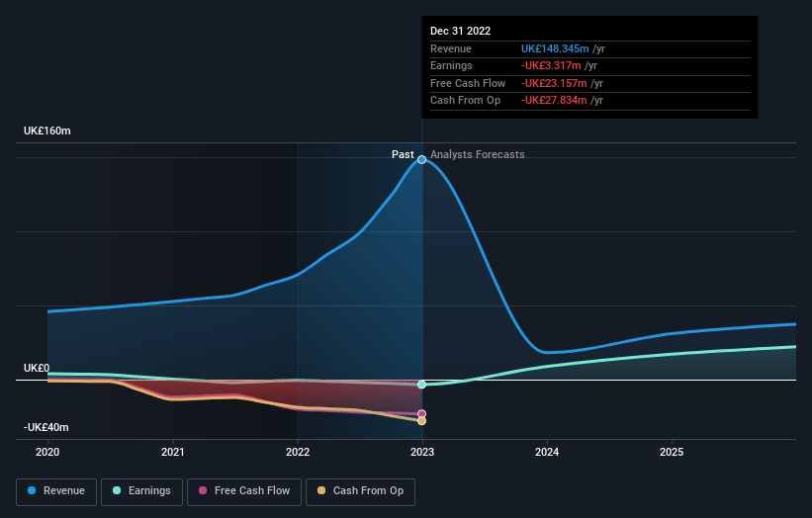Screen dimensions: 812x518
Task: Toggle the Revenue legend button
Action: (x=56, y=491)
